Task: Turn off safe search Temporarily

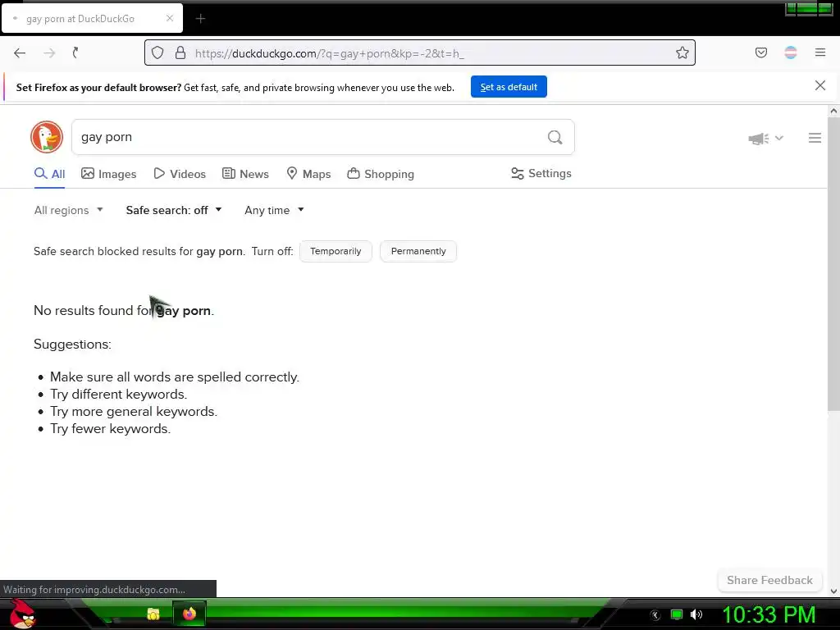Action: click(336, 251)
